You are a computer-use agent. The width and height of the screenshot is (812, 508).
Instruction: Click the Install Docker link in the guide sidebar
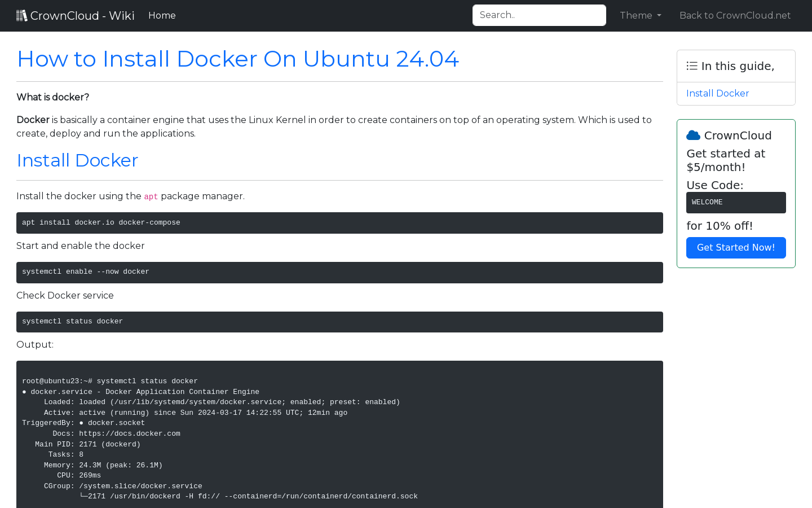[717, 93]
